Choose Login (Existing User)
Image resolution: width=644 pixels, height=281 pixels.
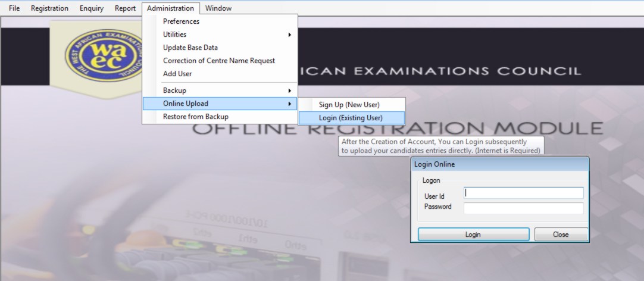[352, 118]
